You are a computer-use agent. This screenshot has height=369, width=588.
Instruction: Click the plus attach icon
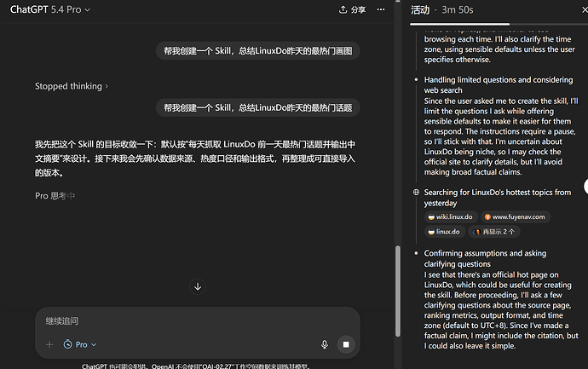coord(49,344)
